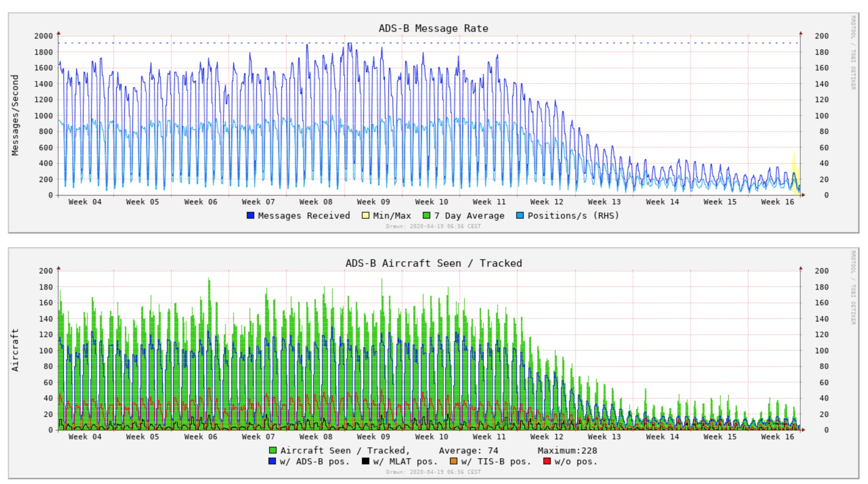
Task: Click the Average: 74 statistic text
Action: click(469, 450)
